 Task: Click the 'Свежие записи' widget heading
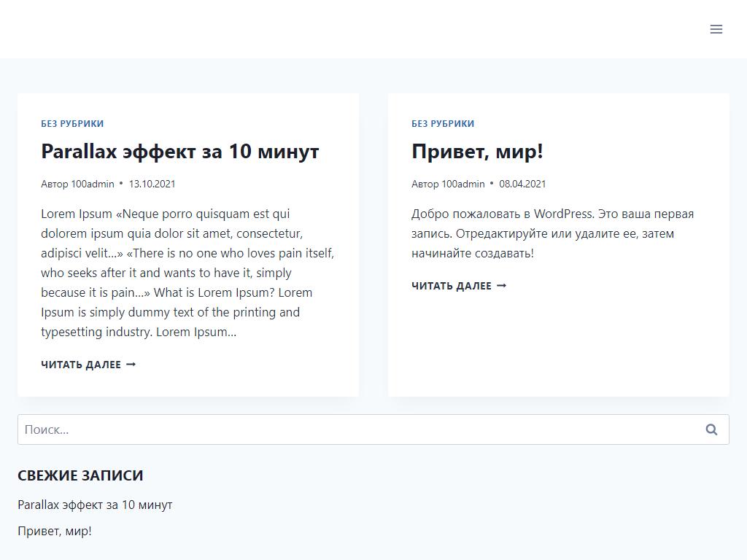point(80,475)
